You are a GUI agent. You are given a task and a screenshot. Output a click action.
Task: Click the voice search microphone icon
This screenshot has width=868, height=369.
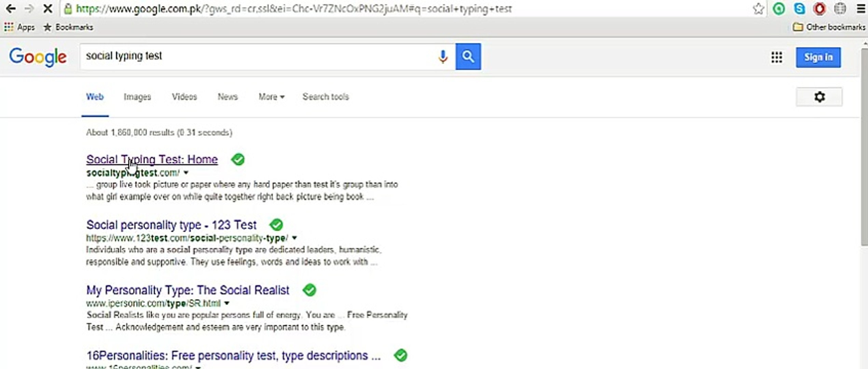click(443, 57)
